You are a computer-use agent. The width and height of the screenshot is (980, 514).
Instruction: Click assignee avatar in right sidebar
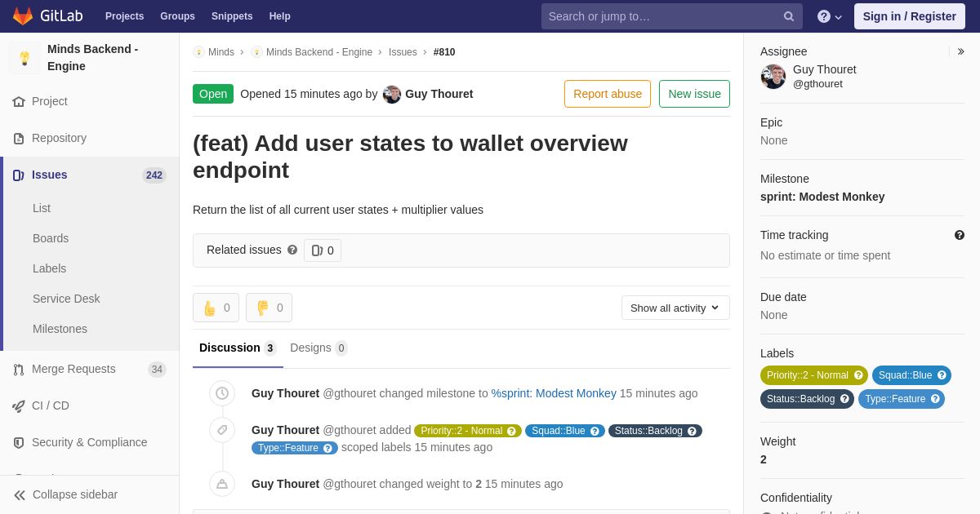773,77
